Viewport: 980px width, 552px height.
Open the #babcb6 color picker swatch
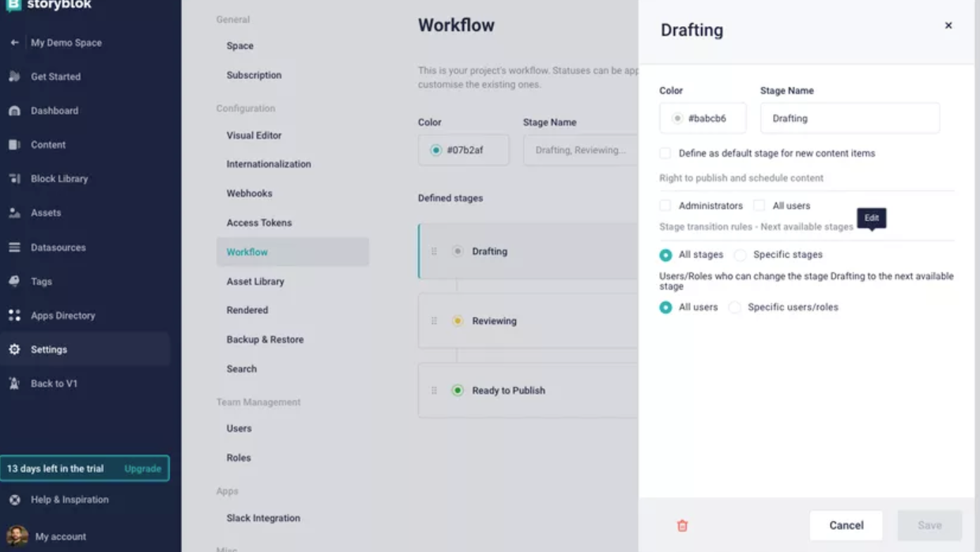tap(677, 119)
